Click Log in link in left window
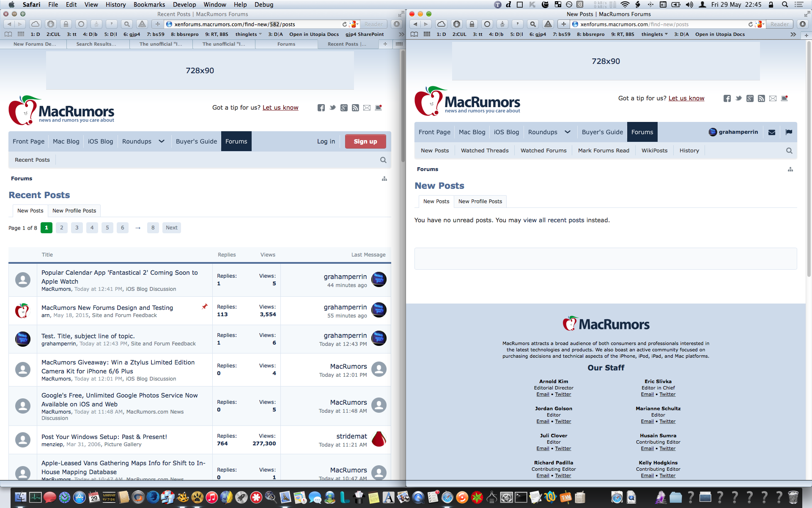Screen dimensions: 812x508 (x=326, y=141)
